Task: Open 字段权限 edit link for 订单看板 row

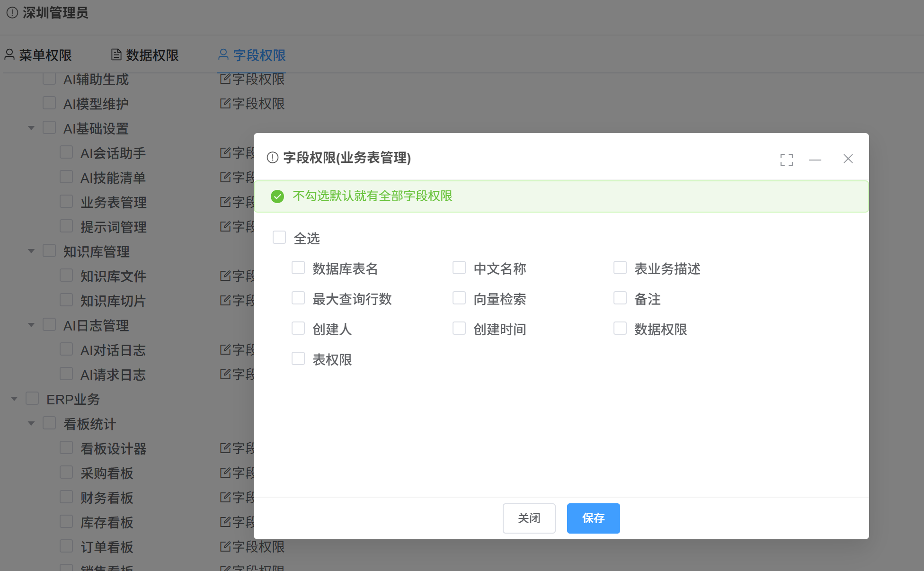Action: tap(252, 547)
